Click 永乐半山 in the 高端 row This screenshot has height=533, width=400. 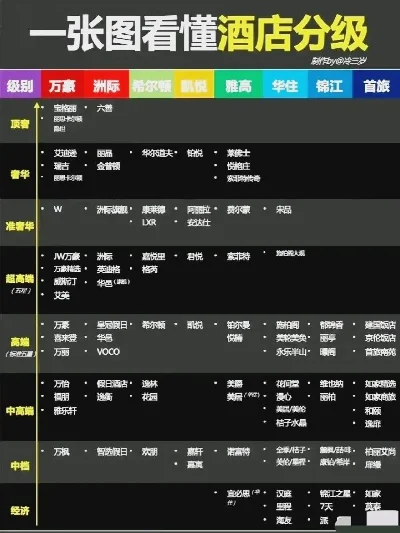pyautogui.click(x=292, y=351)
